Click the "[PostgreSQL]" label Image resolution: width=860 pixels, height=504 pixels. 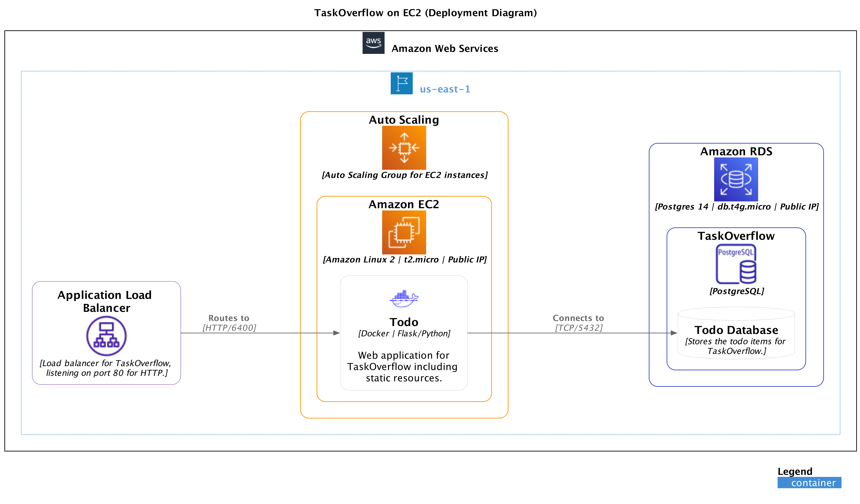[x=737, y=291]
